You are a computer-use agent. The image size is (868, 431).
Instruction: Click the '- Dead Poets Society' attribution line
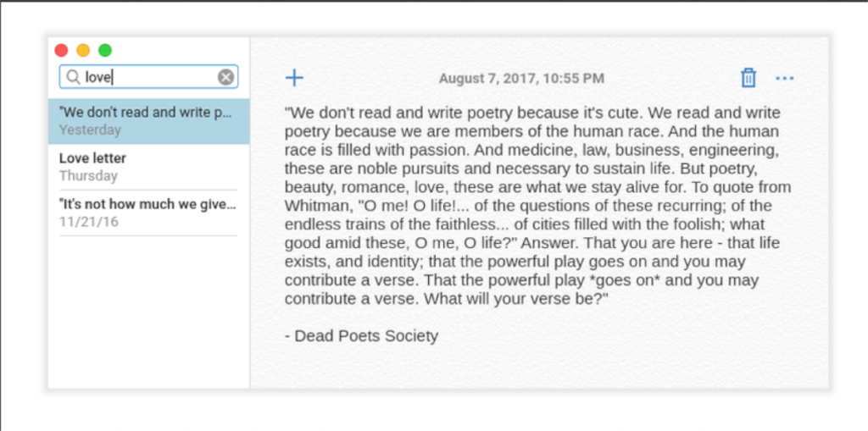(x=362, y=336)
